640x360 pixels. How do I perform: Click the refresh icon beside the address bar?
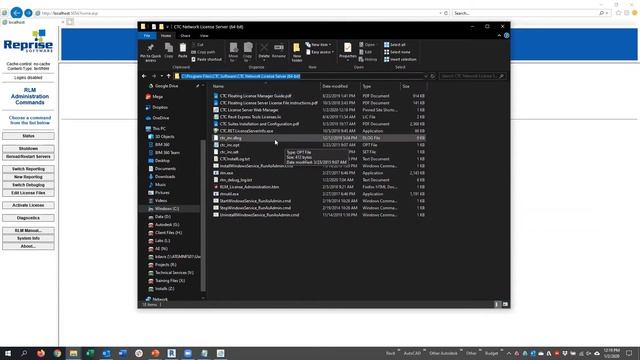point(433,76)
